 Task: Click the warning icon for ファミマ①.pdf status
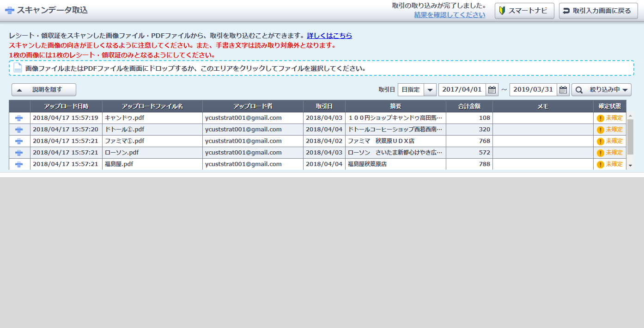(601, 141)
